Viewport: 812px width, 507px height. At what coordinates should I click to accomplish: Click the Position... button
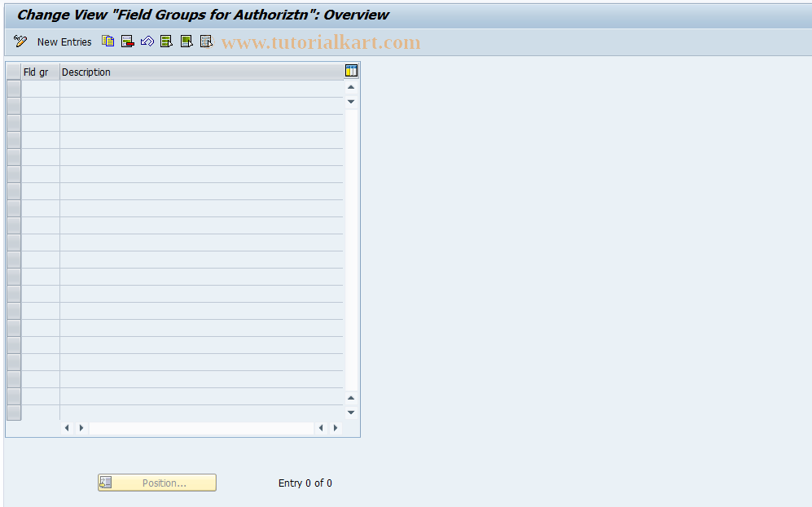tap(157, 483)
